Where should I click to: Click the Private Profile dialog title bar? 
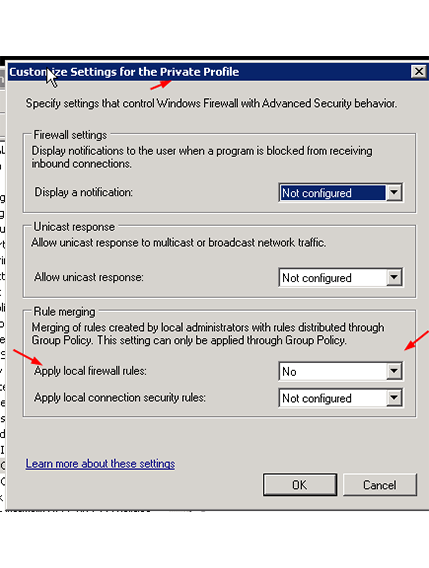click(208, 72)
